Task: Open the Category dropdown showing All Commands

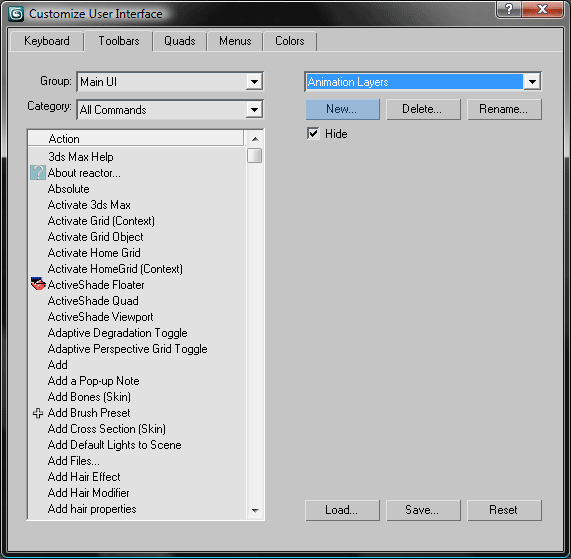Action: point(170,110)
